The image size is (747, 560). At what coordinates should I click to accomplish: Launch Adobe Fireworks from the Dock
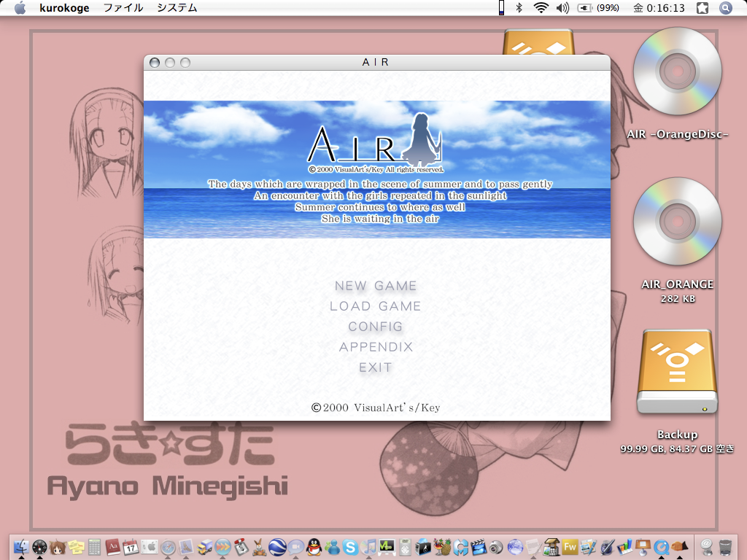pos(570,547)
